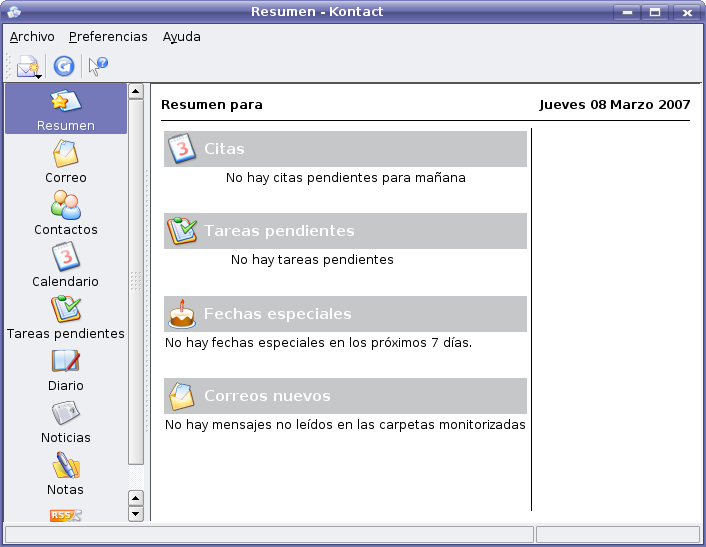Click the Fechas especiales header

click(x=345, y=314)
